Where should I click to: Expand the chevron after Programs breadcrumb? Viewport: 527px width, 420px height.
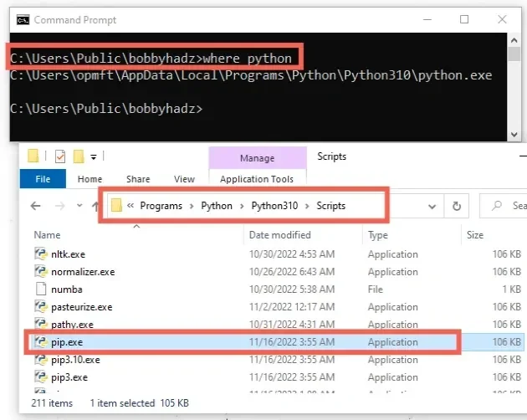[192, 206]
